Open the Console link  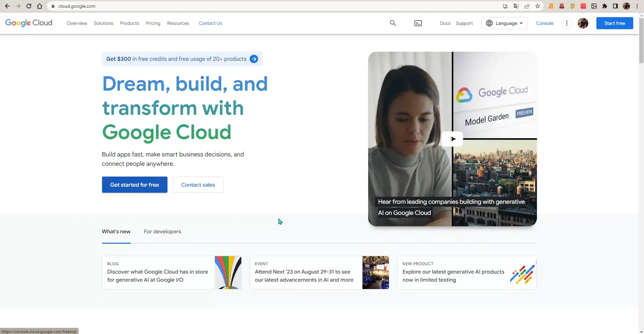click(x=544, y=23)
